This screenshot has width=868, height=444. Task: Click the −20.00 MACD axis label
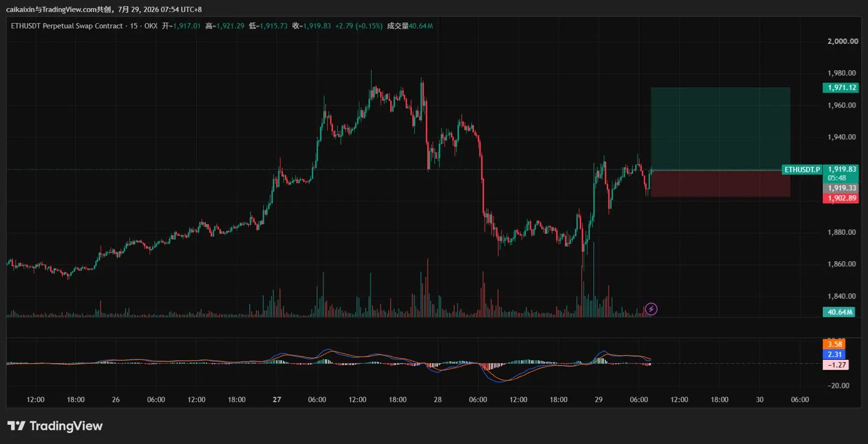(838, 386)
